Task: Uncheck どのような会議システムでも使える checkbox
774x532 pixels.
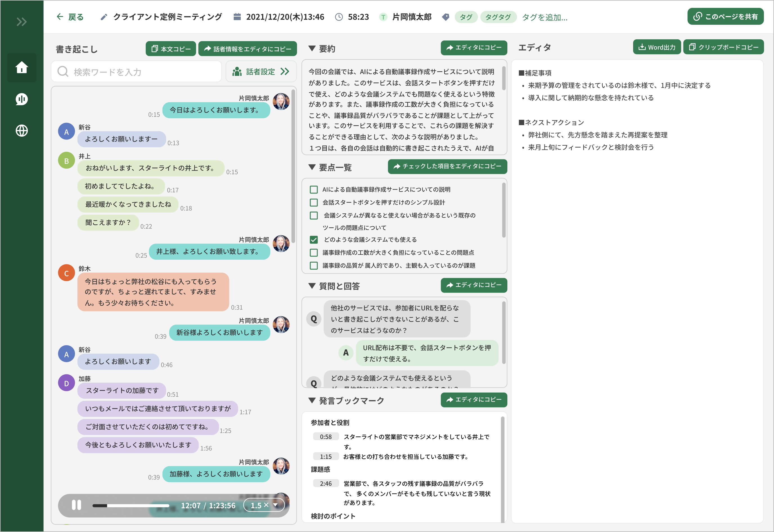Action: (314, 240)
